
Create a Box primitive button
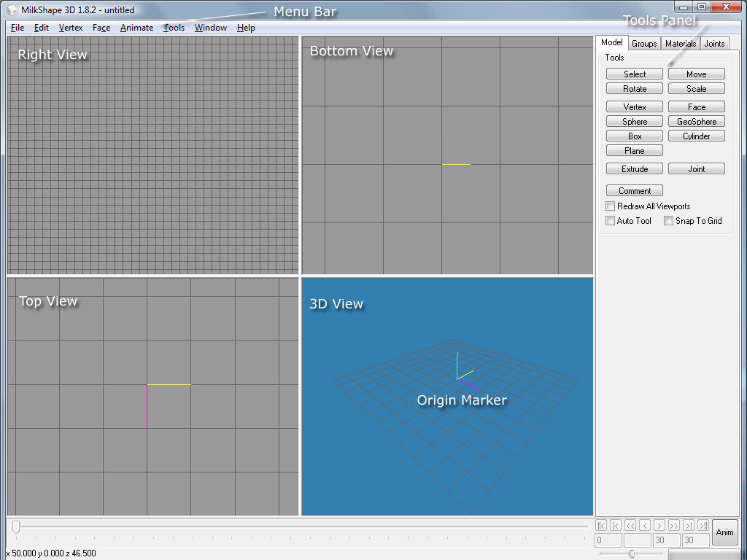(635, 136)
